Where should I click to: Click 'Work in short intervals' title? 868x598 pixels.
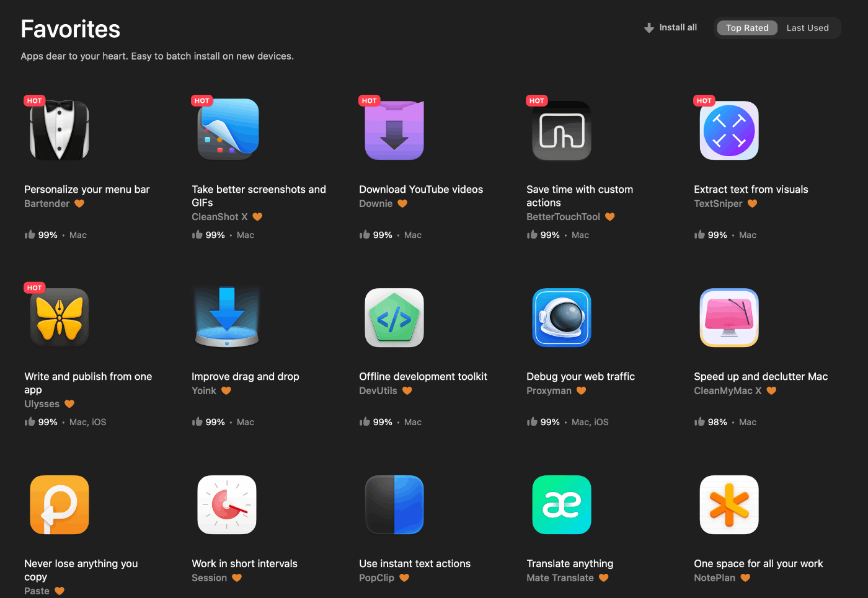[x=244, y=564]
